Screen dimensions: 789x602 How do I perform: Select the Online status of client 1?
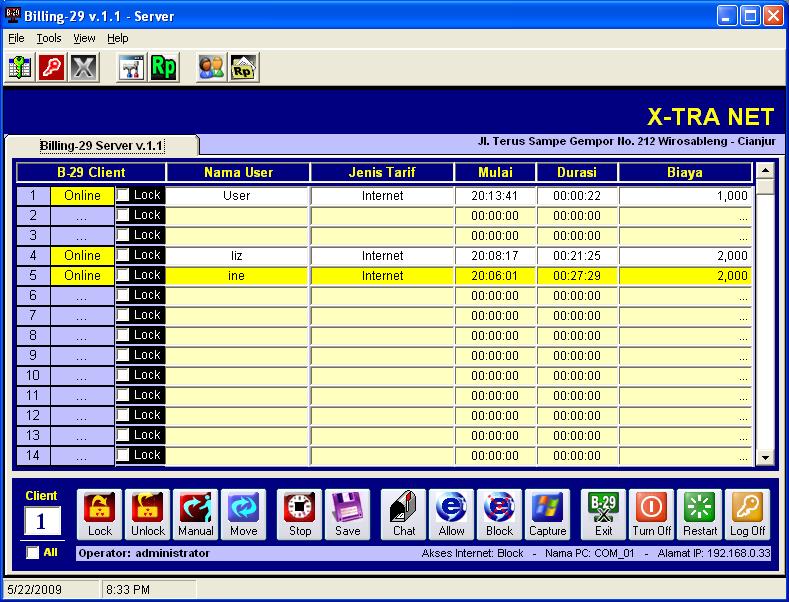[x=83, y=195]
